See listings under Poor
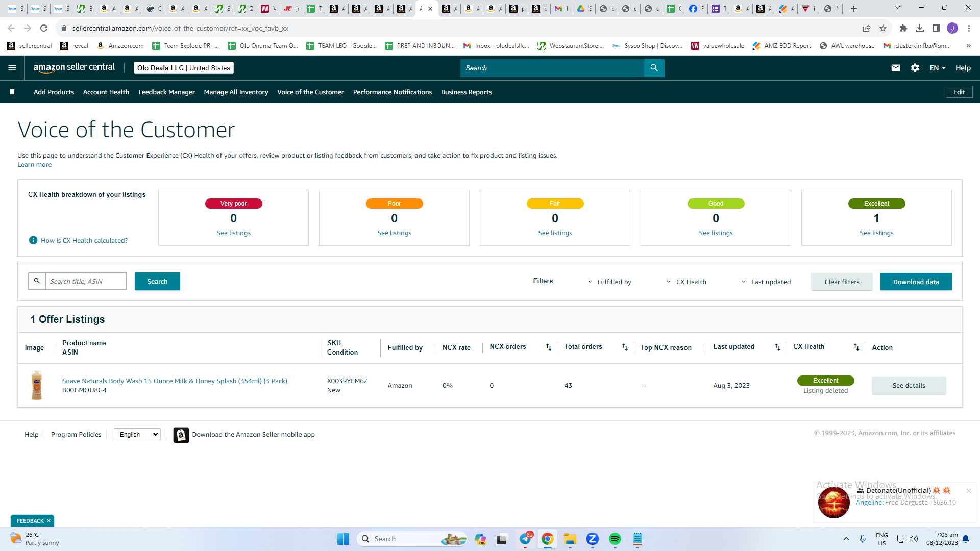 pos(394,233)
